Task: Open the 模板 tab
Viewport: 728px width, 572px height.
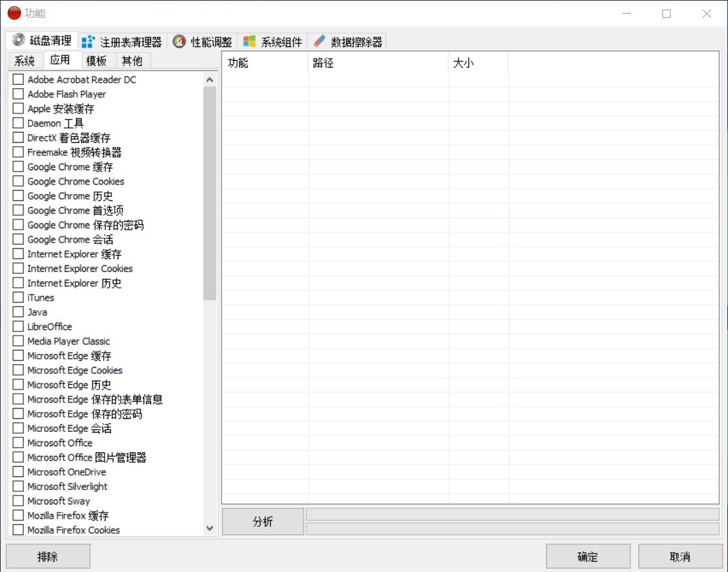Action: tap(96, 60)
